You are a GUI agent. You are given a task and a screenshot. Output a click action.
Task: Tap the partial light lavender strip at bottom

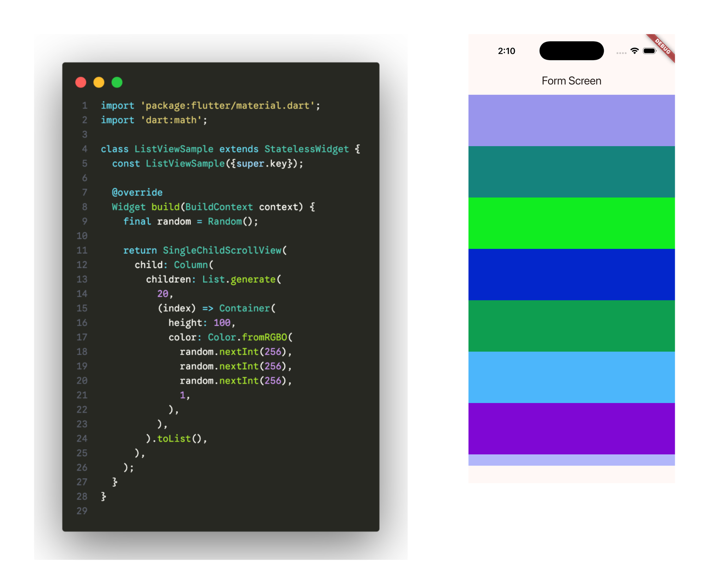571,460
